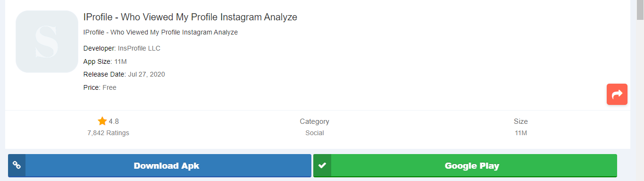Click the 7,842 Ratings text
The image size is (644, 181).
pos(108,133)
